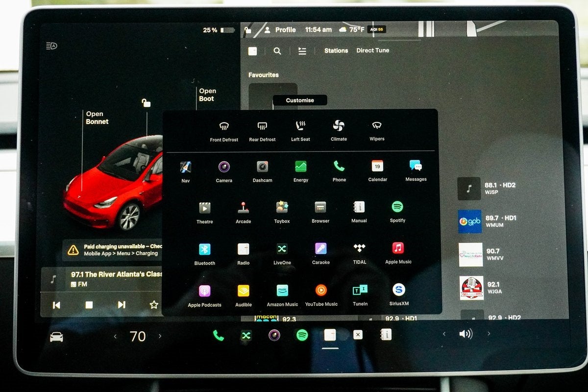Select the Stations tab
Image resolution: width=588 pixels, height=392 pixels.
(x=336, y=50)
